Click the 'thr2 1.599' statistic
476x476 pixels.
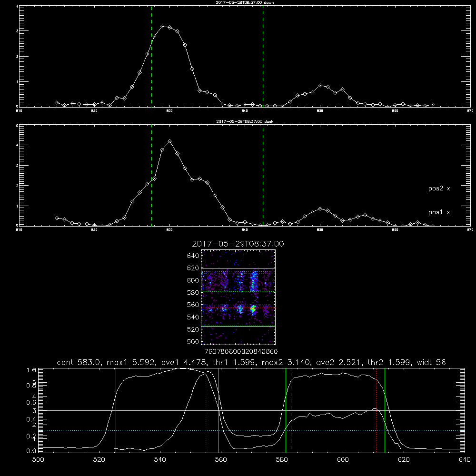pos(389,362)
